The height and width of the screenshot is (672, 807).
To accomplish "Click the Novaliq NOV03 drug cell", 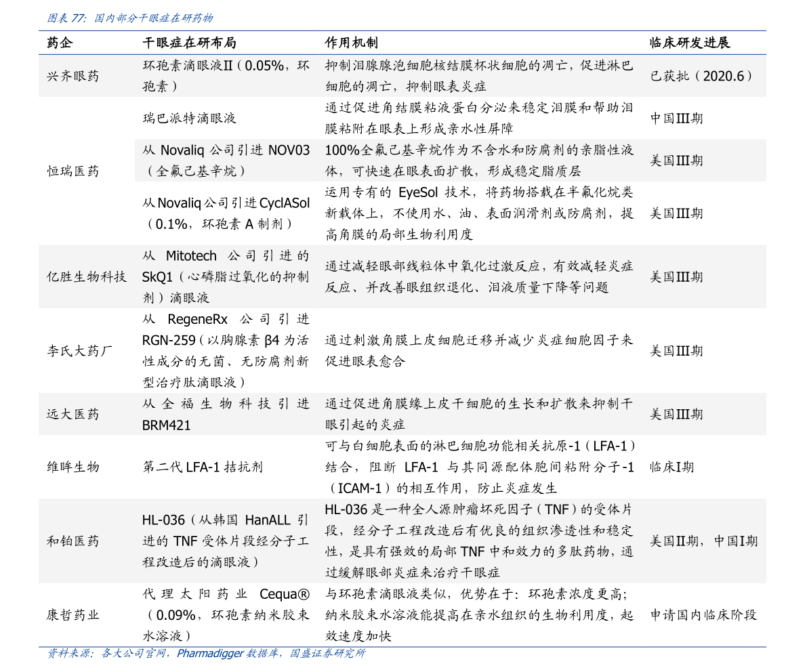I will tap(226, 161).
